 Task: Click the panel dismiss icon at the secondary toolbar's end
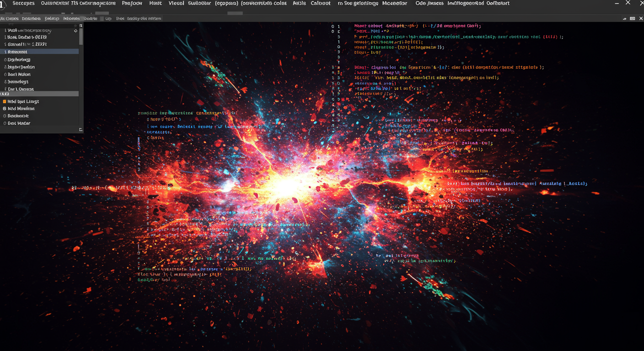pos(641,19)
